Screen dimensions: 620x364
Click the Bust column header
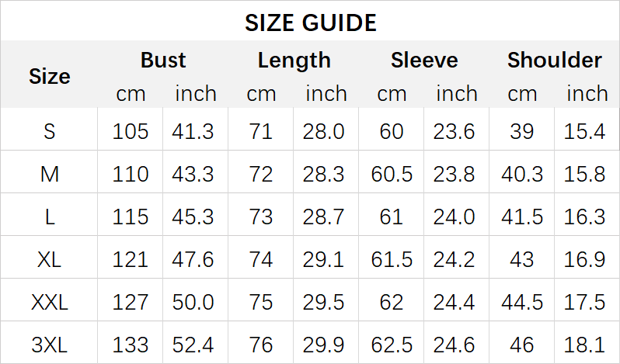point(163,61)
